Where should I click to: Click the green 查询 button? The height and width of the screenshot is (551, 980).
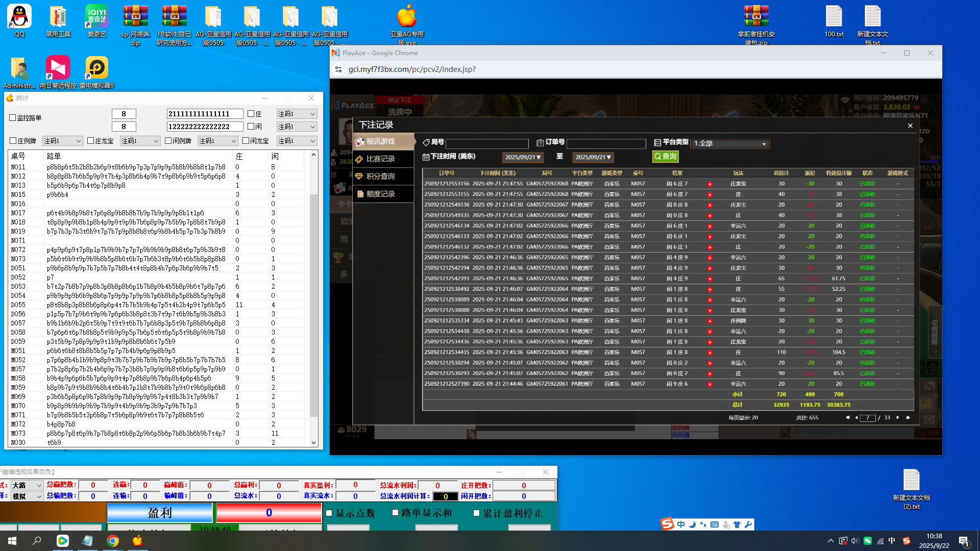pos(665,157)
